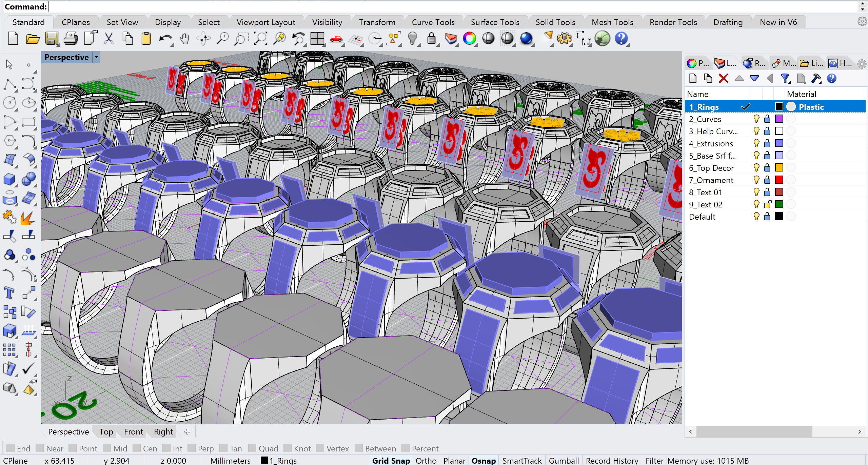Screen dimensions: 868x465
Task: Select the Pan hand tool
Action: tap(184, 39)
